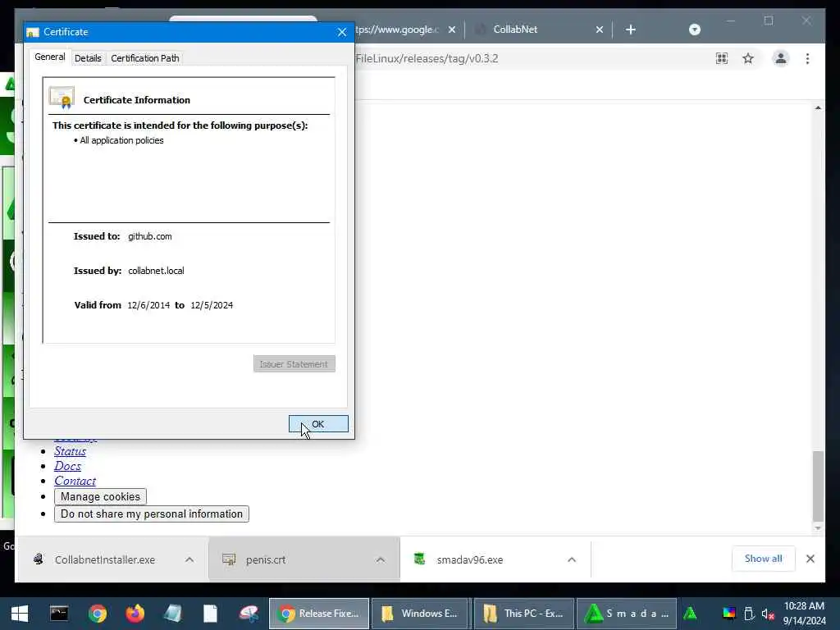840x630 pixels.
Task: Click the collabnet.local issuer value
Action: 156,271
